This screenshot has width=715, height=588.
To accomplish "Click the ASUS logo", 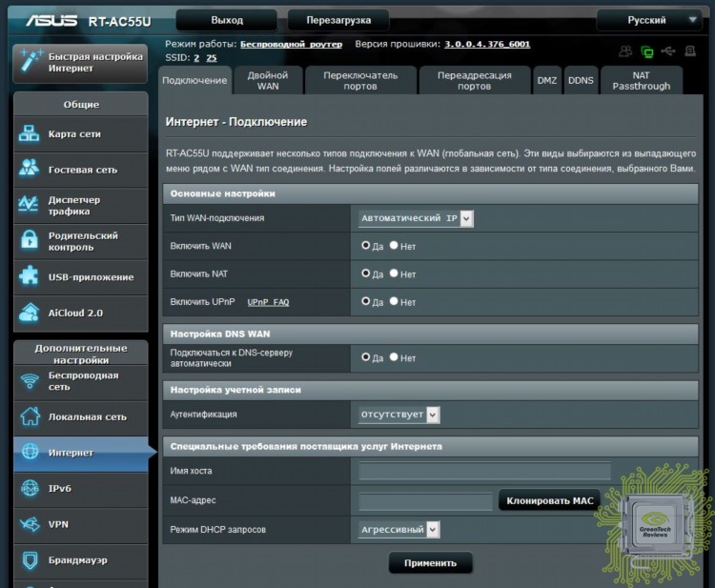I will click(51, 21).
